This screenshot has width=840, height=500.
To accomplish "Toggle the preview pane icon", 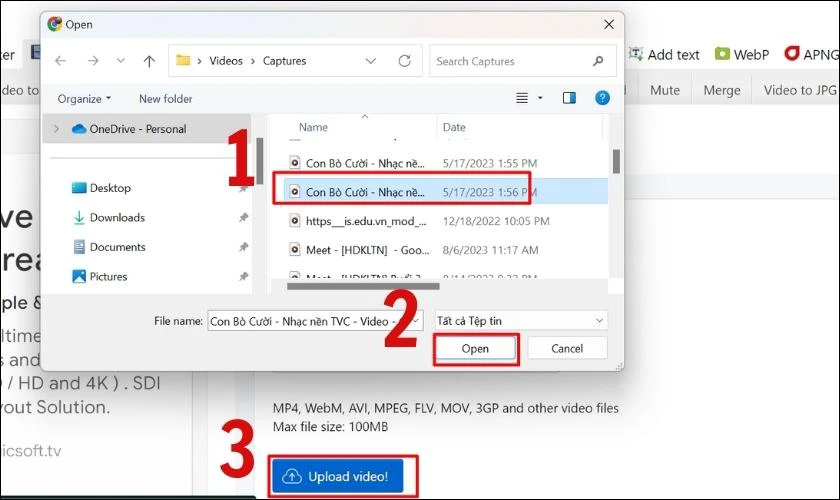I will [x=569, y=98].
